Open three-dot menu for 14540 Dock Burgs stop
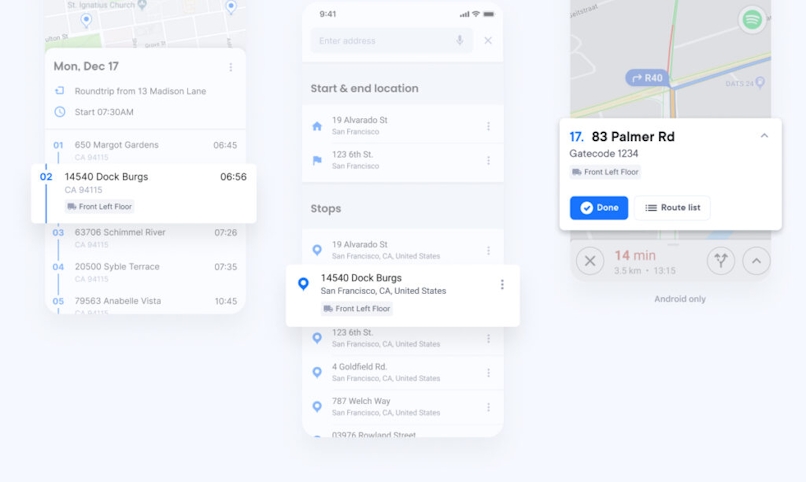The image size is (806, 482). [502, 285]
